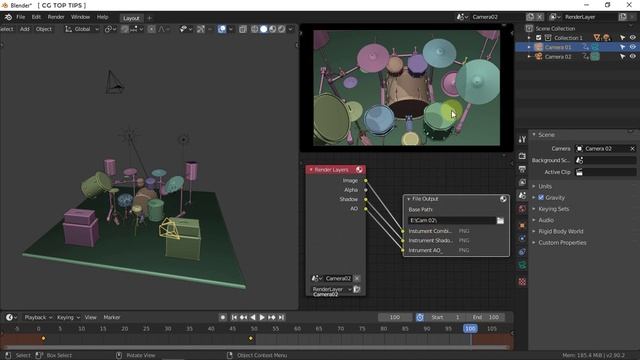
Task: Expand the Keying Sets panel
Action: [x=553, y=209]
